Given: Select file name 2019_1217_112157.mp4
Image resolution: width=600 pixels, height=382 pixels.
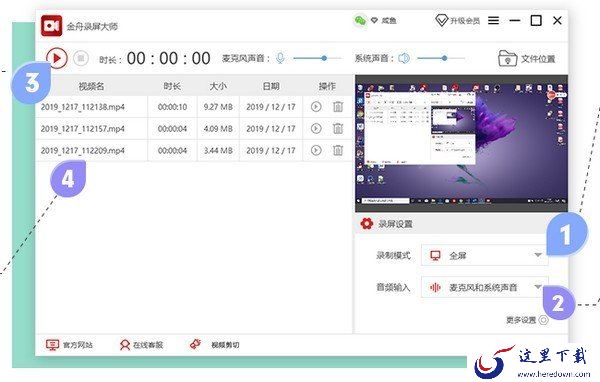Looking at the screenshot, I should [x=83, y=129].
